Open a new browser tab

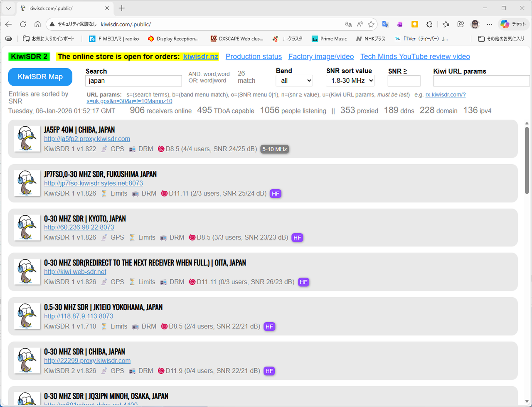121,8
